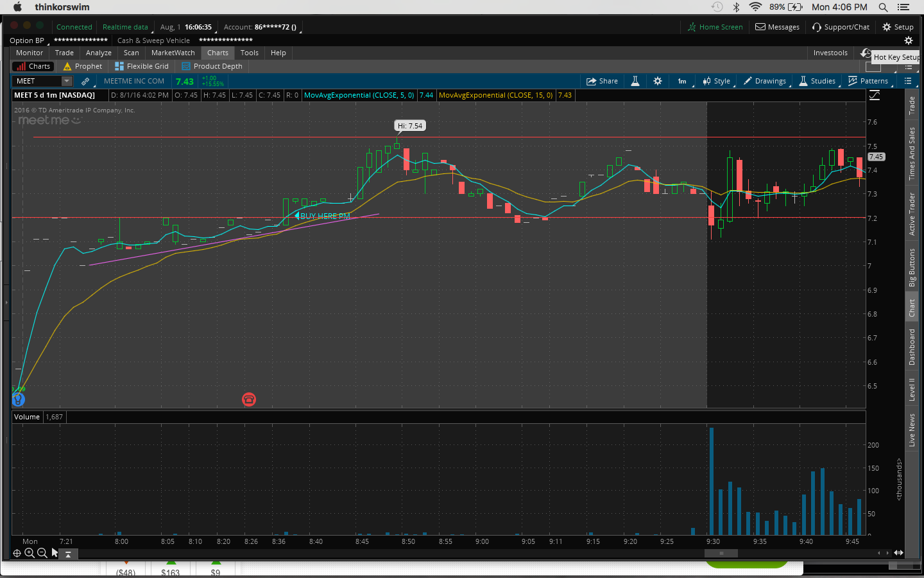
Task: Go to the Monitor main tab
Action: coord(30,53)
